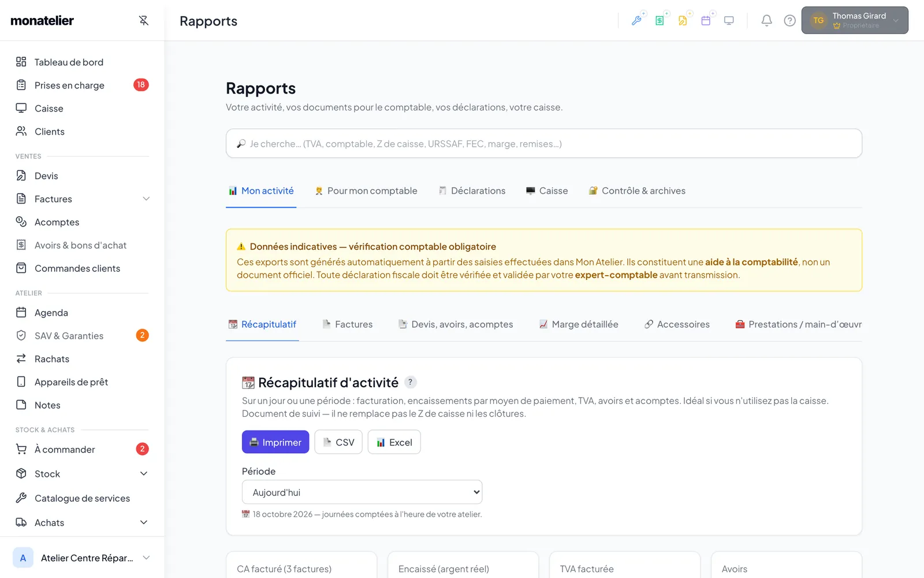Export the report as CSV
Screen dimensions: 924x578
[x=338, y=442]
